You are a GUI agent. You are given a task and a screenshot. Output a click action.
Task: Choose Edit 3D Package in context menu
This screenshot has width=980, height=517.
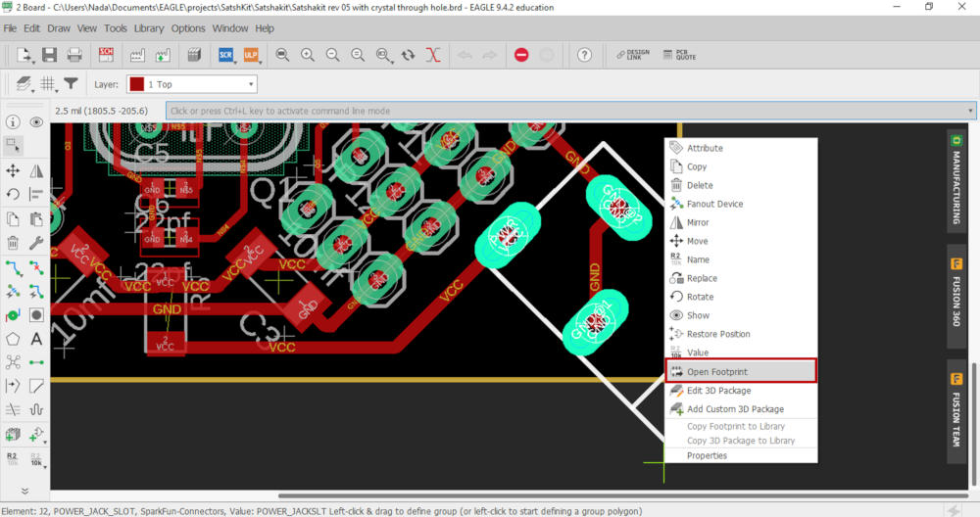coord(741,391)
